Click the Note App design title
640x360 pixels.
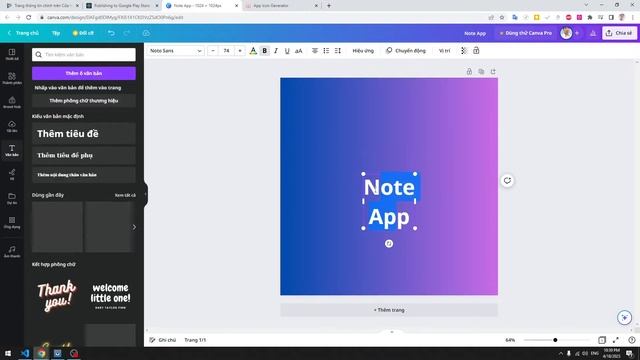(475, 33)
